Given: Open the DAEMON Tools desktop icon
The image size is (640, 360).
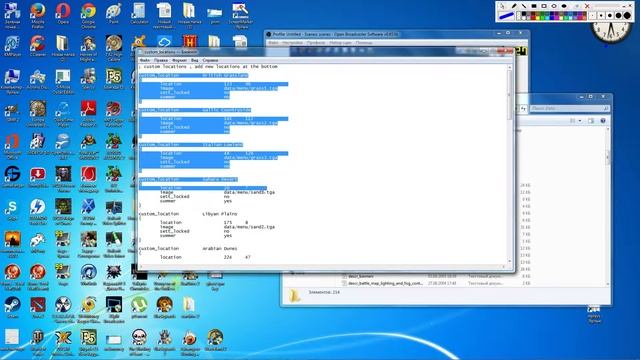Looking at the screenshot, I should [38, 212].
